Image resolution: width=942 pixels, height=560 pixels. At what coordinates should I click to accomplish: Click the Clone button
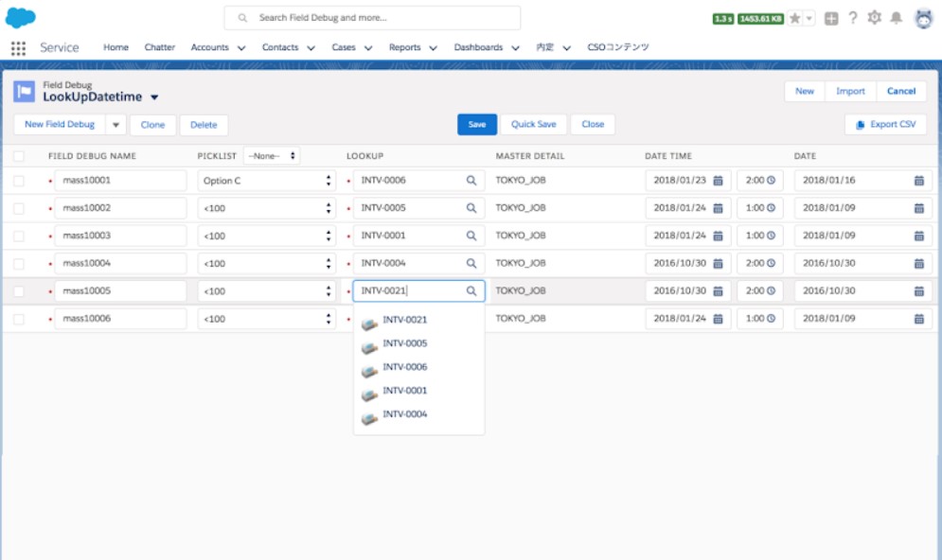tap(152, 125)
